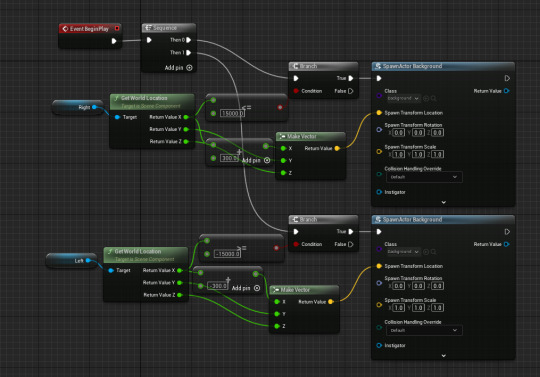This screenshot has width=540, height=377.
Task: Click Return Value X pin of upper Get World Location
Action: coord(186,117)
